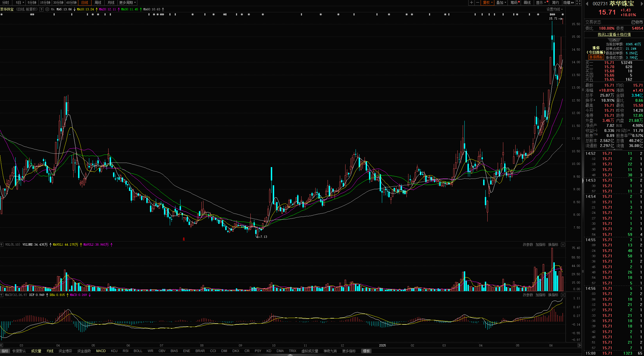Open the 复权 dropdown

(488, 3)
